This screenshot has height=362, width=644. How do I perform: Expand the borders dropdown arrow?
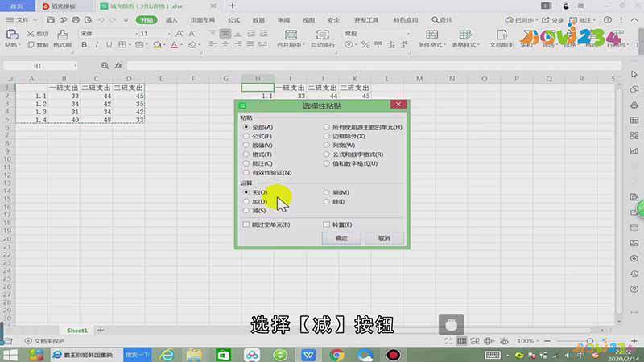[130, 45]
